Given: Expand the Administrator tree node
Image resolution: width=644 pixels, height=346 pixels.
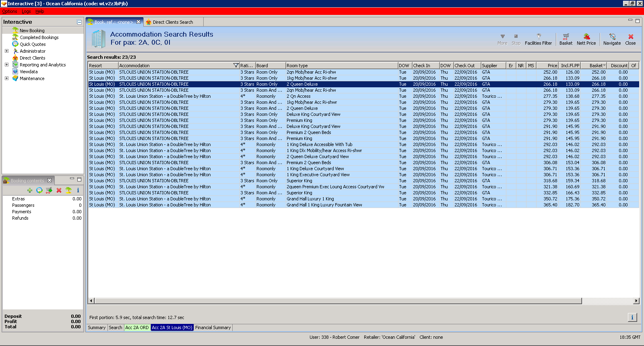Looking at the screenshot, I should coord(6,51).
